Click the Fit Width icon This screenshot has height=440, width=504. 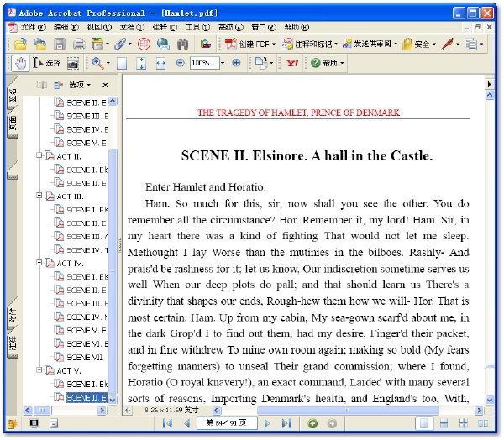point(160,63)
